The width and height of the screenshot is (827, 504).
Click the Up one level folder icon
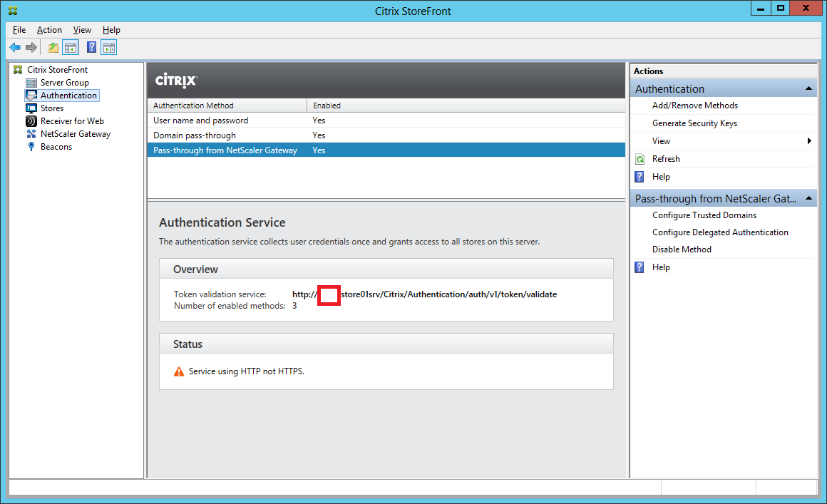pyautogui.click(x=53, y=48)
